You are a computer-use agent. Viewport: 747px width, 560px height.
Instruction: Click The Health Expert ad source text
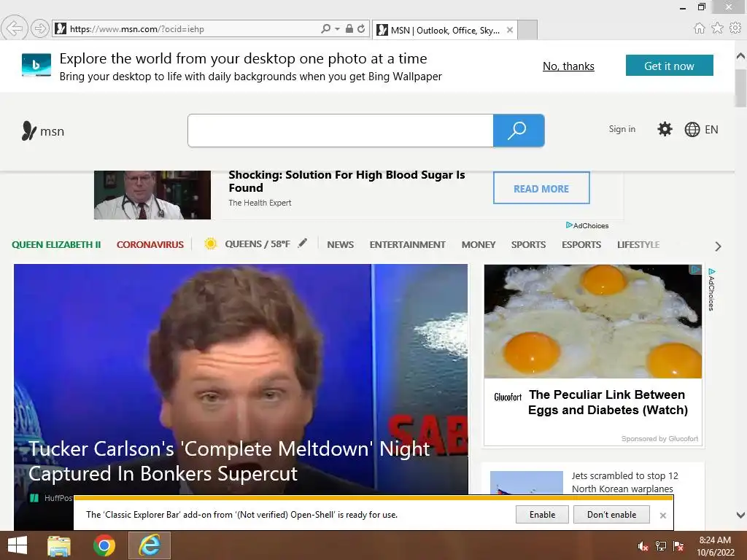pos(260,203)
